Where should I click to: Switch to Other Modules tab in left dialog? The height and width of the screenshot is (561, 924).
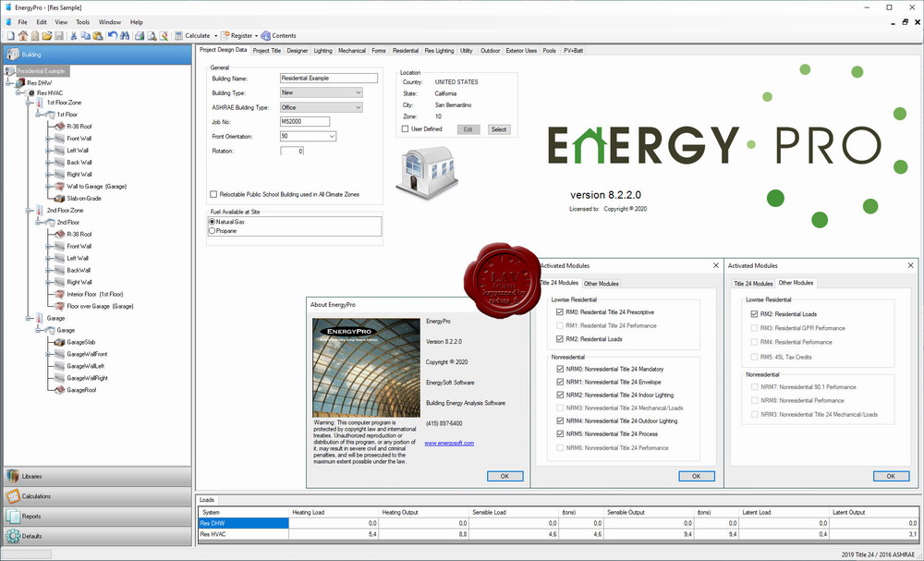pyautogui.click(x=602, y=284)
